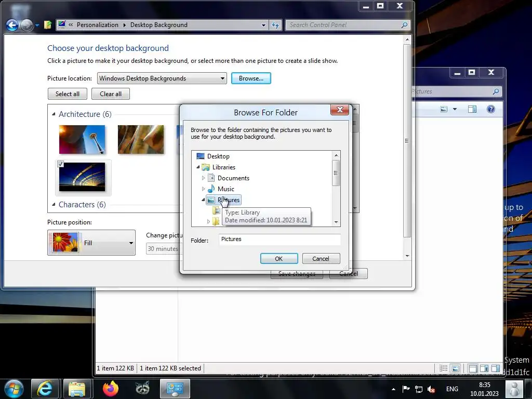
Task: Click the ENG language indicator
Action: pyautogui.click(x=452, y=389)
